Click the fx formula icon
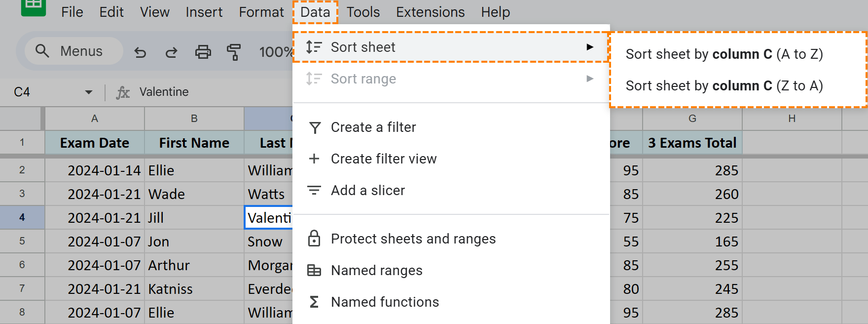The height and width of the screenshot is (324, 868). [123, 92]
